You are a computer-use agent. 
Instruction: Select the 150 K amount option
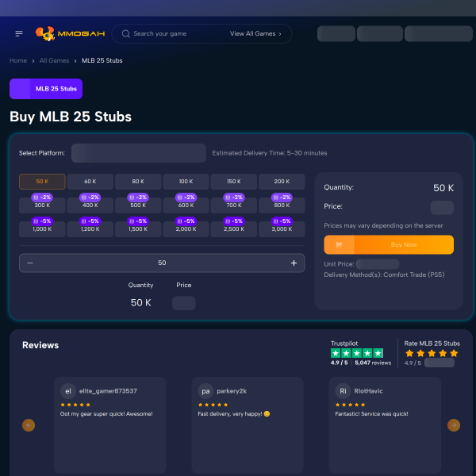234,182
